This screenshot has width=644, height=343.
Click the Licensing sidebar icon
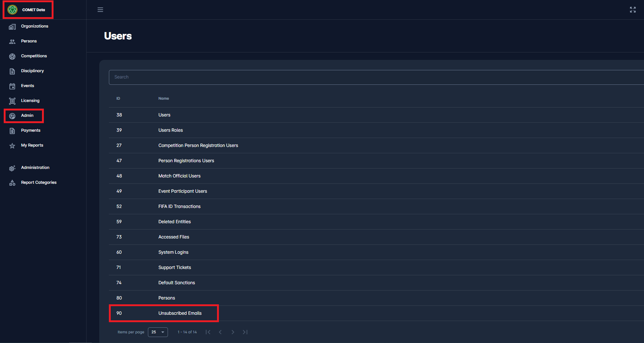(x=12, y=101)
